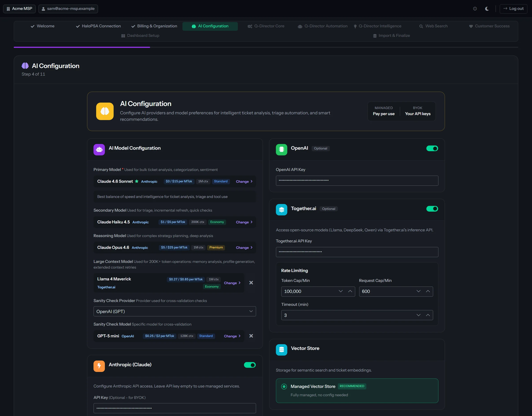Change the Llama 4 Maverick model

click(232, 283)
